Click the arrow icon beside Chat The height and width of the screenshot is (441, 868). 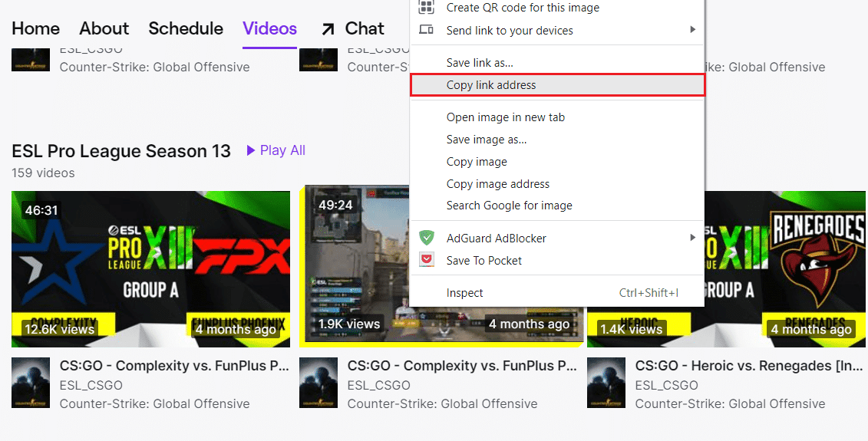tap(328, 29)
